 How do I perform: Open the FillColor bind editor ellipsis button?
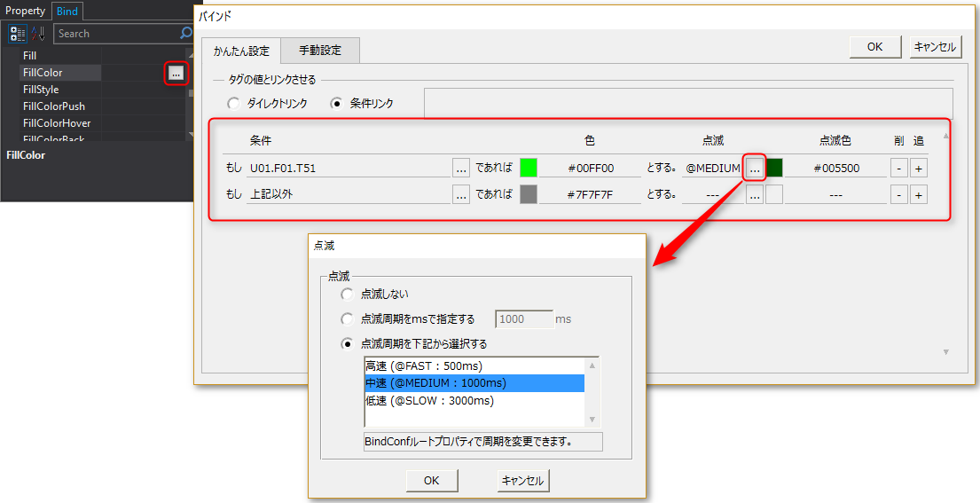(176, 74)
